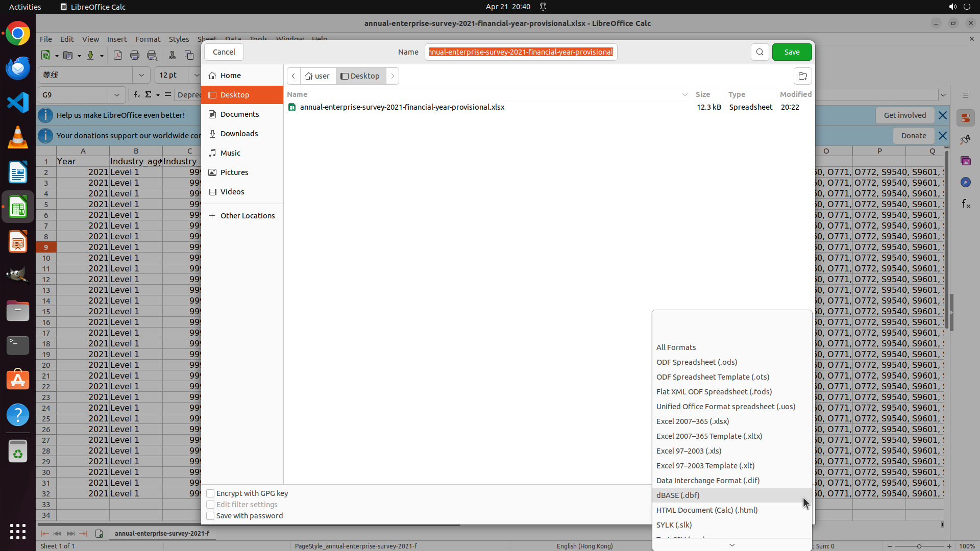
Task: Click the Print toolbar icon
Action: [x=135, y=56]
